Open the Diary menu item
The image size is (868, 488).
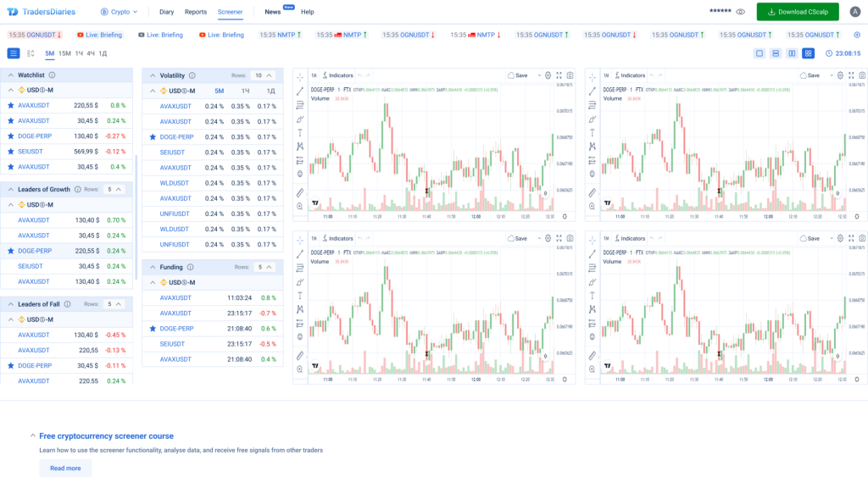pos(166,12)
